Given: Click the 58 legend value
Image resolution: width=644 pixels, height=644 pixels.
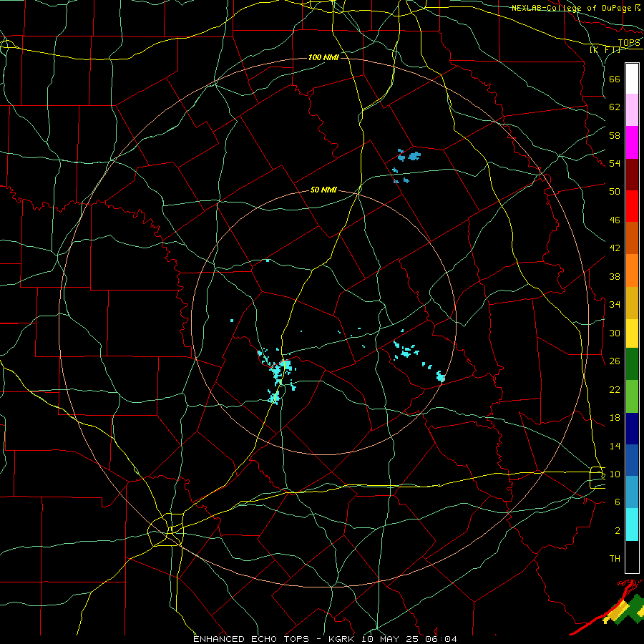Looking at the screenshot, I should tap(615, 135).
